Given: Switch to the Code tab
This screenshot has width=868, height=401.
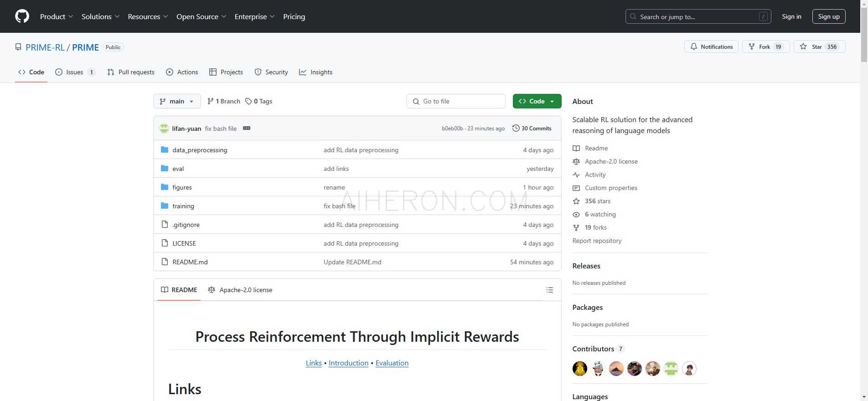Looking at the screenshot, I should (31, 72).
